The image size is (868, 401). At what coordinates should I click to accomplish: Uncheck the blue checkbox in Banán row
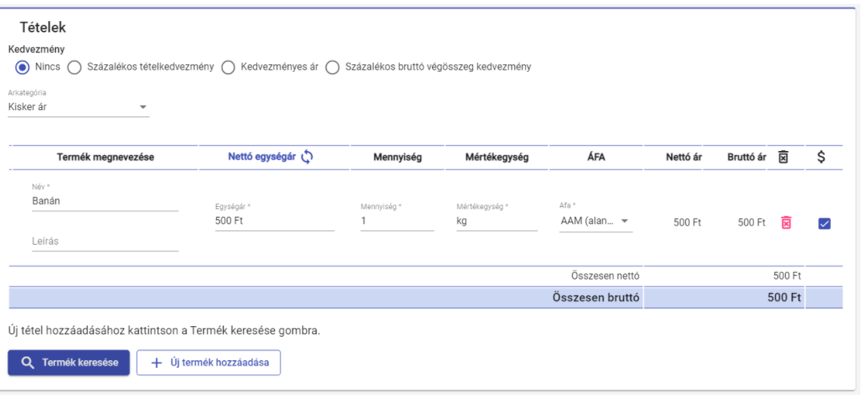coord(824,224)
